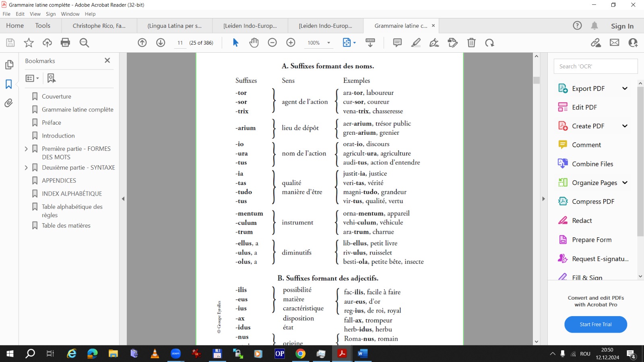This screenshot has width=644, height=362.
Task: Click the upload to cloud icon
Action: coord(47,43)
